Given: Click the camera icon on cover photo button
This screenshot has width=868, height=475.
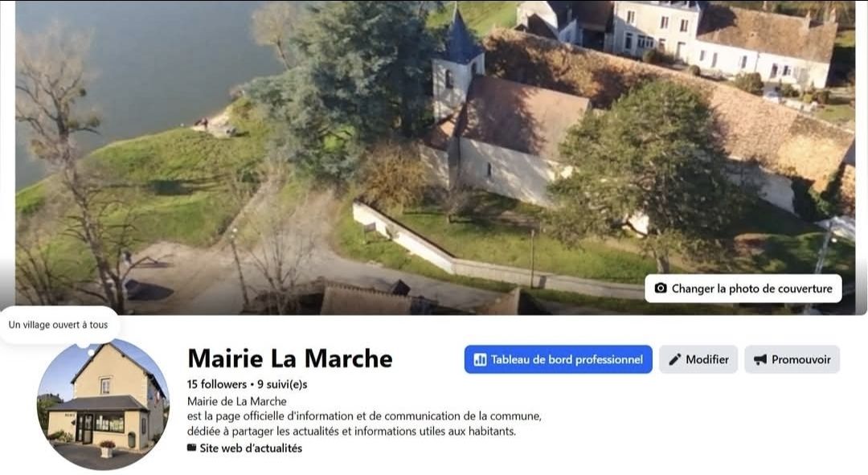Looking at the screenshot, I should pos(661,289).
